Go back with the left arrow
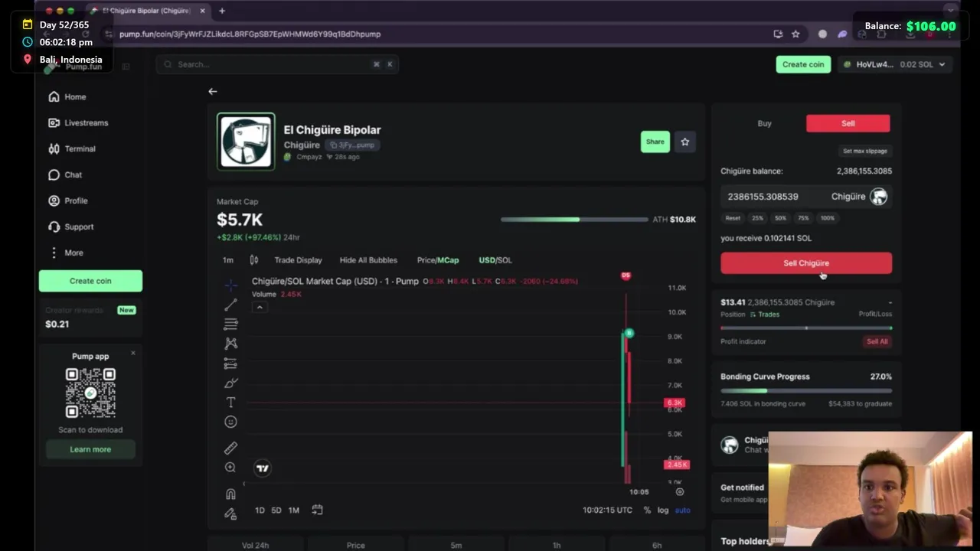The image size is (980, 551). [213, 91]
